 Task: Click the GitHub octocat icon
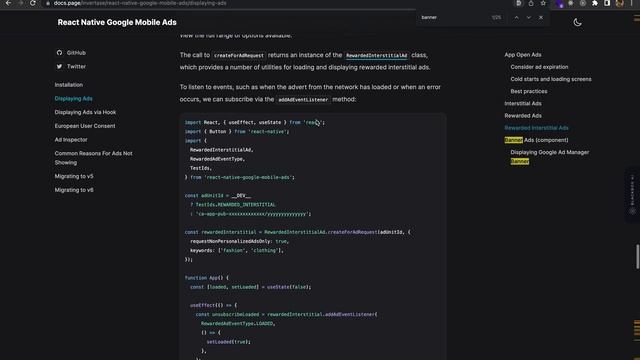(x=59, y=53)
